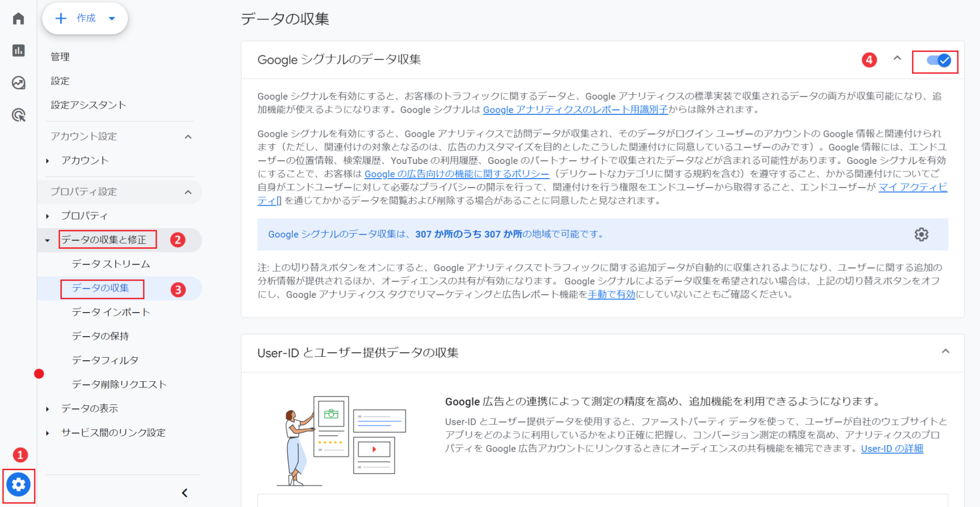This screenshot has height=507, width=980.
Task: Go to the Home icon in left rail
Action: pos(18,19)
